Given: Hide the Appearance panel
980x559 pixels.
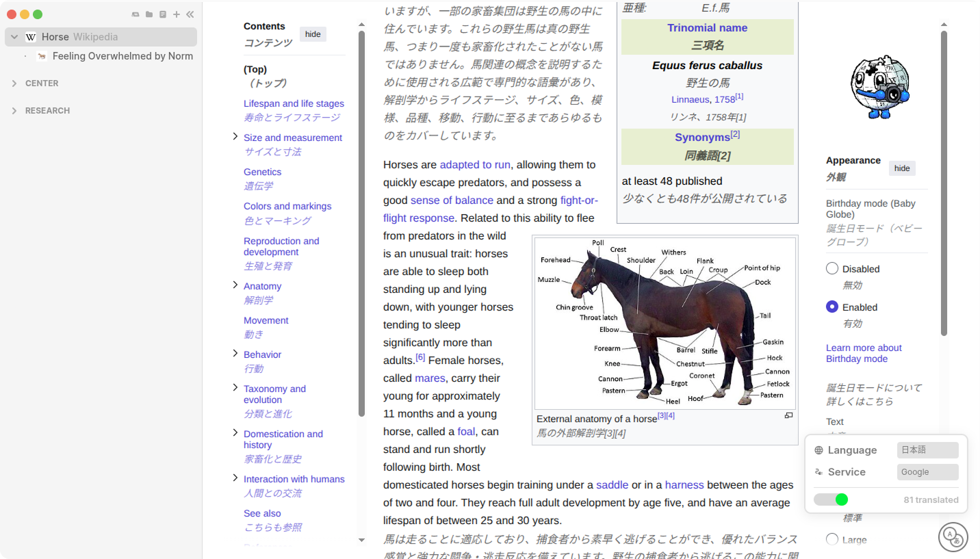Looking at the screenshot, I should pyautogui.click(x=902, y=168).
